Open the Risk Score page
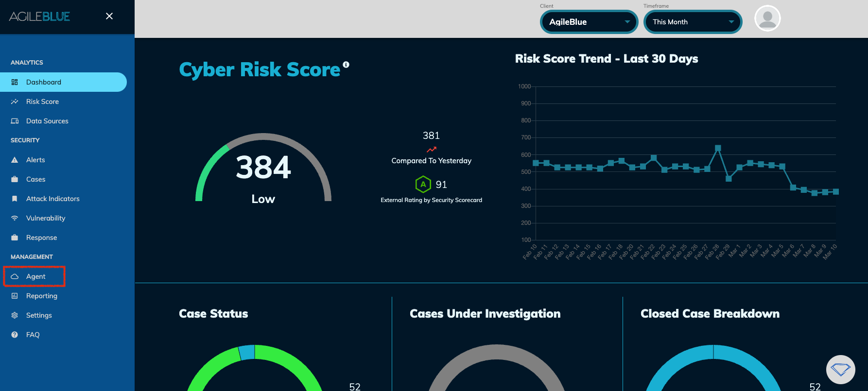The width and height of the screenshot is (868, 391). [42, 102]
